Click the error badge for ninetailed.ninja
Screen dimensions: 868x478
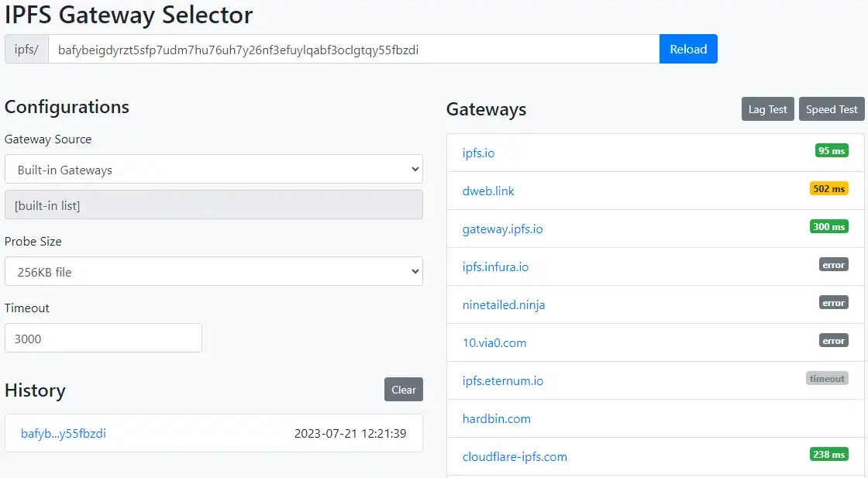pos(834,303)
